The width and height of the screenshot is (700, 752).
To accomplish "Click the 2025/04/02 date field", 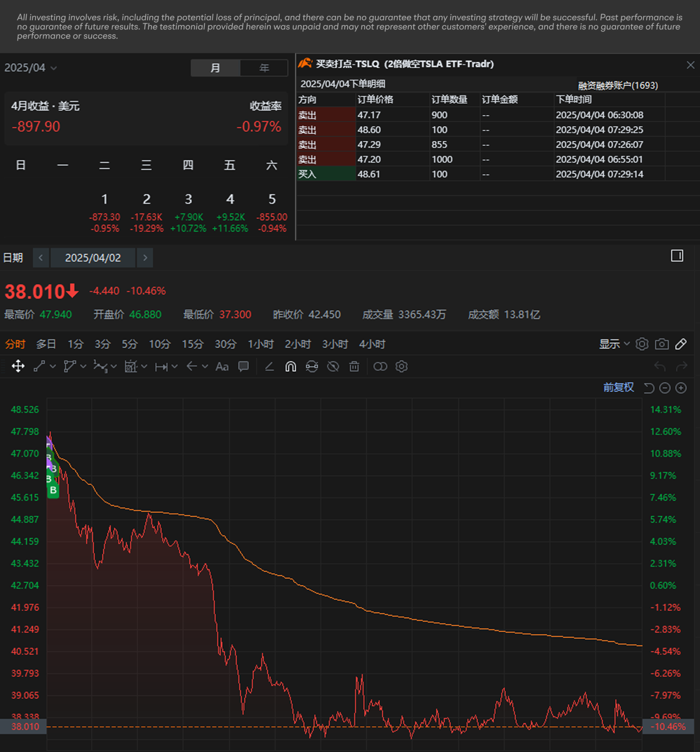I will coord(93,258).
